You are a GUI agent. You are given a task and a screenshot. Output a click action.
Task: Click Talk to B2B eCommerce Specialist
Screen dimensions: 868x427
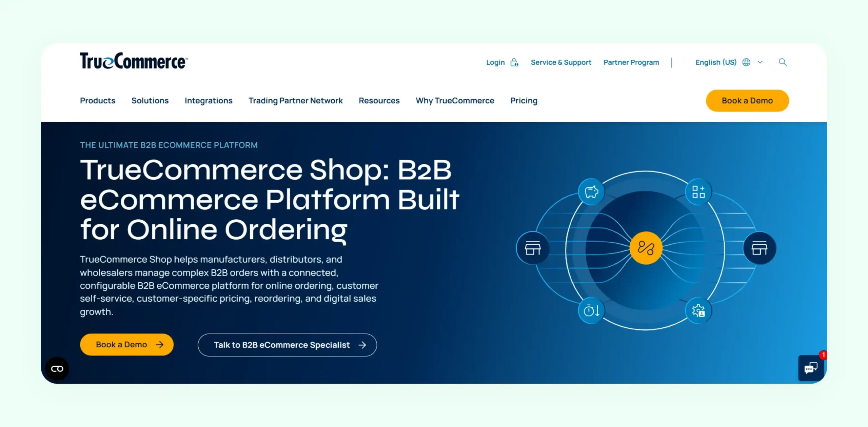point(287,345)
